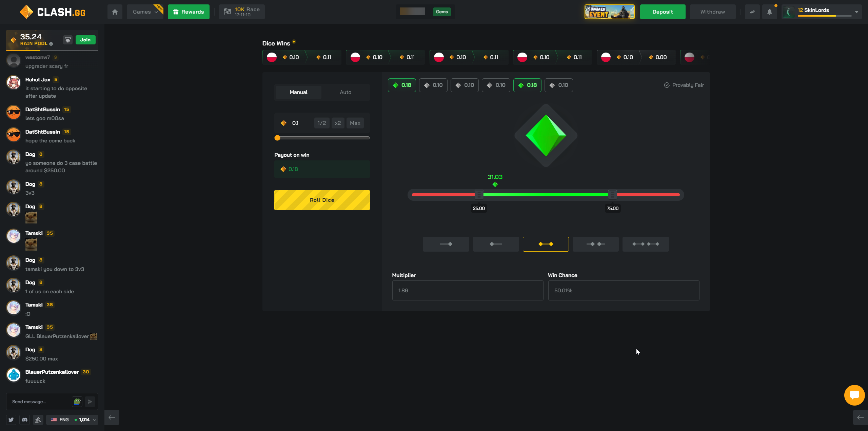This screenshot has height=431, width=868.
Task: Click the notification bell icon
Action: 769,12
